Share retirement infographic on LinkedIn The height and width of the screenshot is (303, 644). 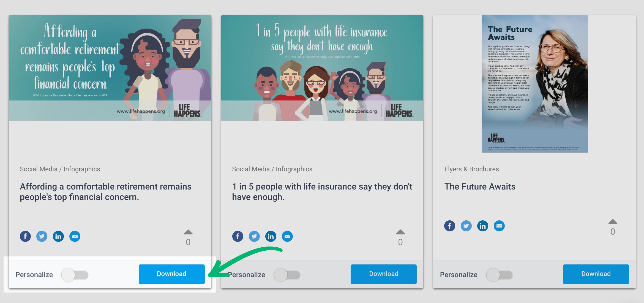58,236
